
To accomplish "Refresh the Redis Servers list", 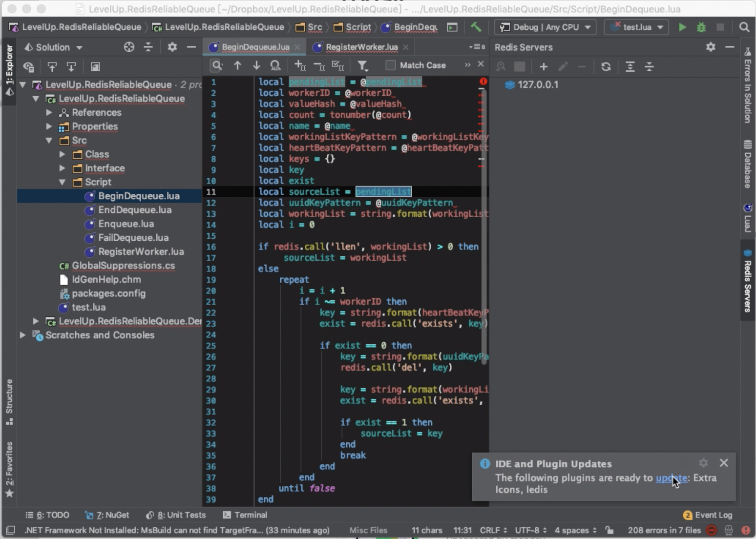I will pyautogui.click(x=606, y=66).
